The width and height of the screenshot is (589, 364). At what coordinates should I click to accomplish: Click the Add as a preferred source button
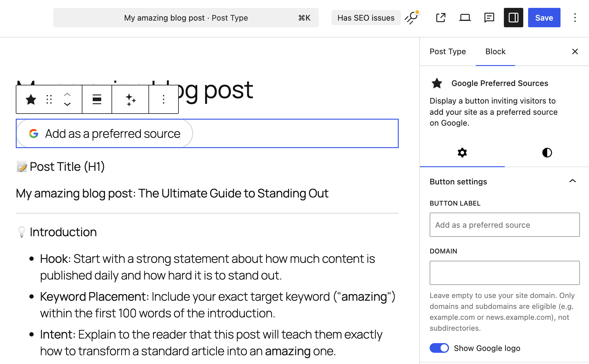tap(105, 134)
